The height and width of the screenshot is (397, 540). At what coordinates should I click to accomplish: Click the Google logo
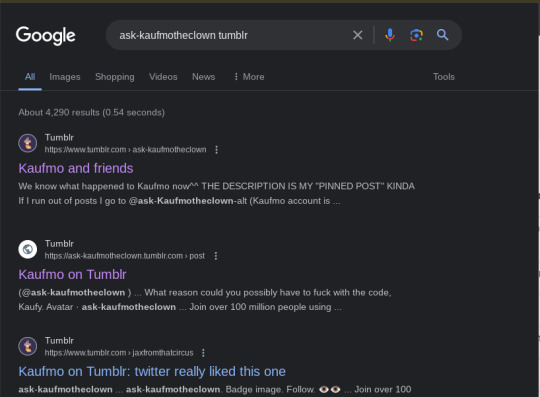tap(45, 35)
